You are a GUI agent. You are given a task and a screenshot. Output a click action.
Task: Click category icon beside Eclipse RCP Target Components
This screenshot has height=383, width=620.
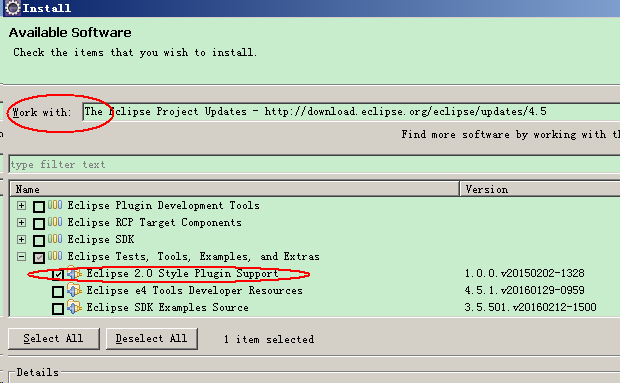(55, 222)
